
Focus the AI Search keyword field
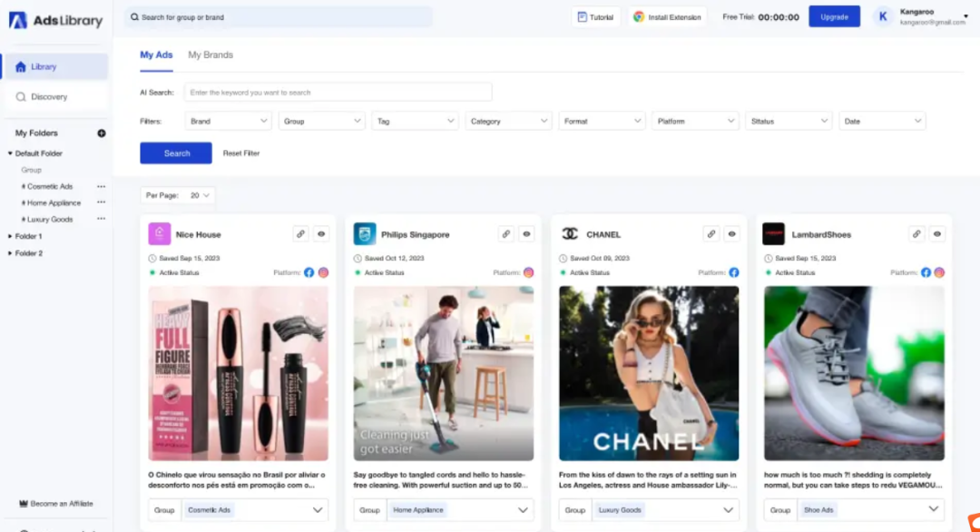pyautogui.click(x=338, y=93)
